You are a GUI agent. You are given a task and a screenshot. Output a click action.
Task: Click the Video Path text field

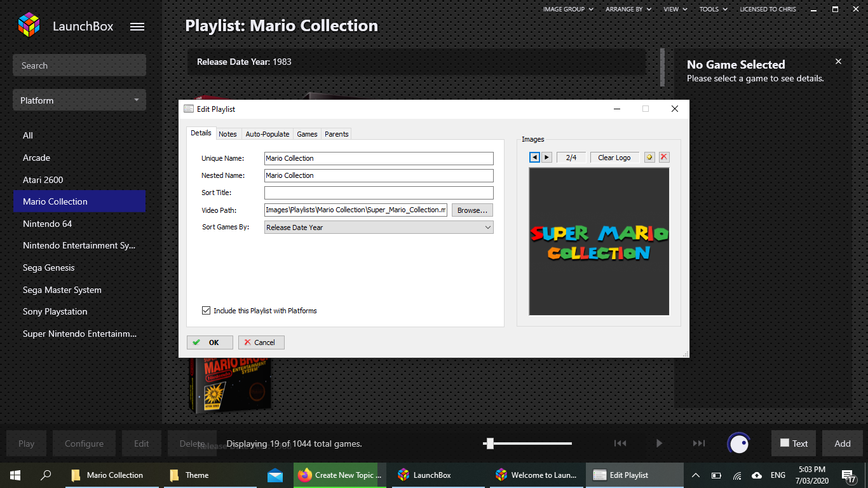point(356,210)
